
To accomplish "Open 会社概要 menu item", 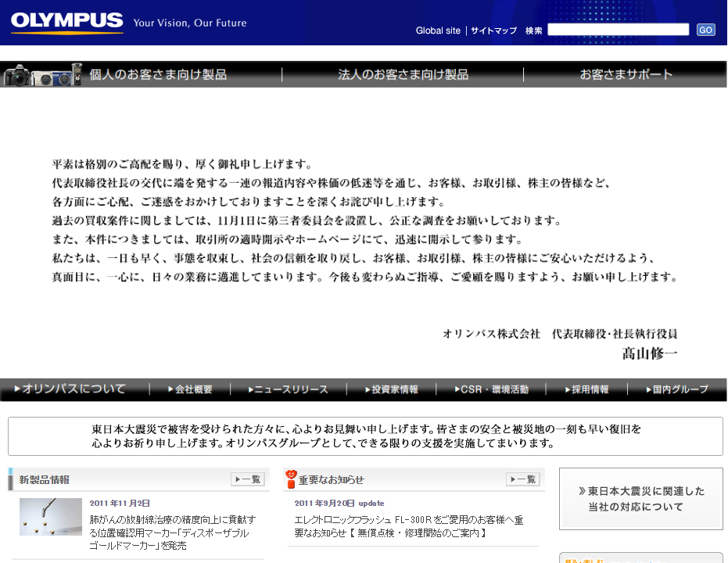I will pos(190,389).
